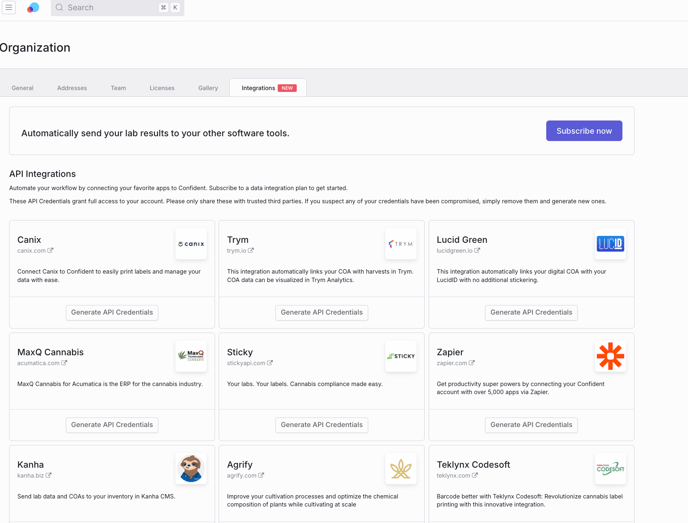The width and height of the screenshot is (688, 523).
Task: Click the Organization page heading
Action: pyautogui.click(x=35, y=47)
